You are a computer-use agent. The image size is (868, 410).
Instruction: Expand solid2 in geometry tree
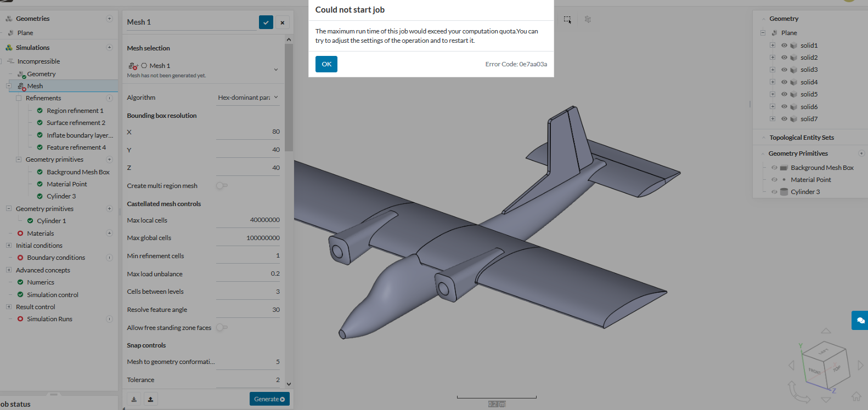pos(773,58)
